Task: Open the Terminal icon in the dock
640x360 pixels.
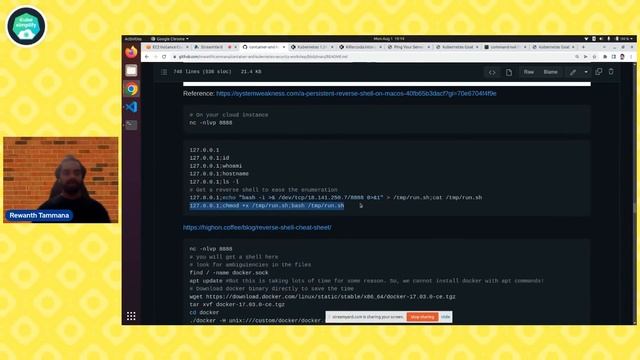Action: [131, 124]
